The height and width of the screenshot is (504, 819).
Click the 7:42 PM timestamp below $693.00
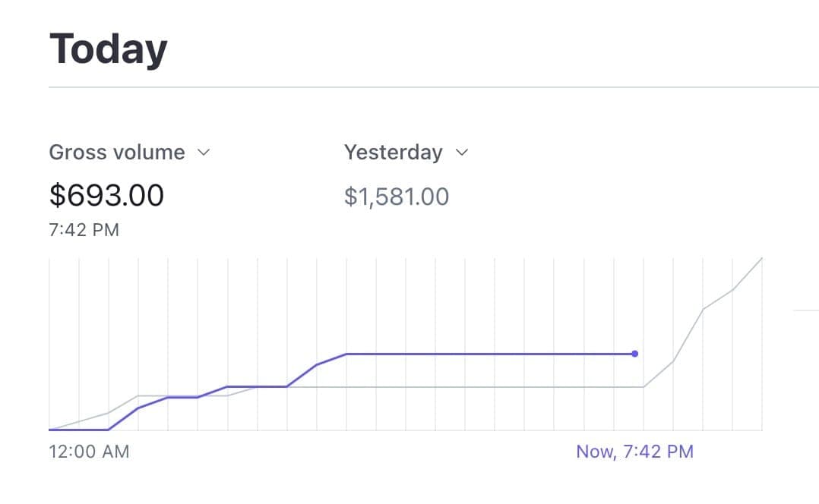(x=84, y=230)
